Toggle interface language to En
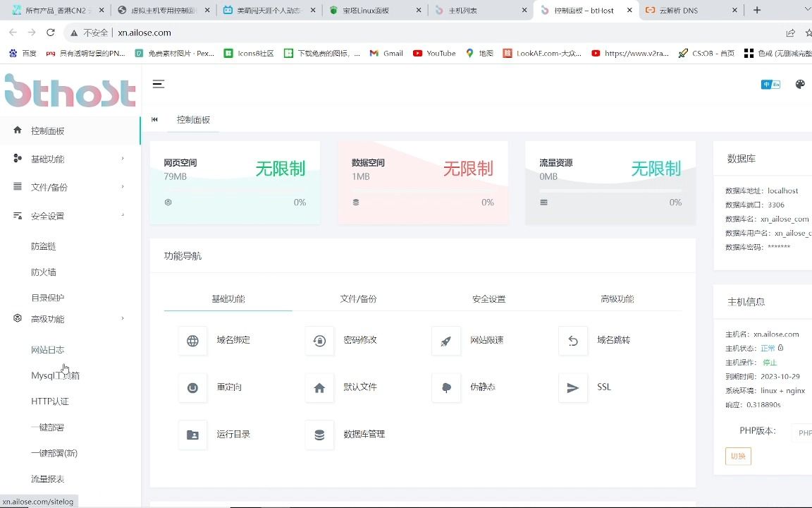The height and width of the screenshot is (508, 812). [775, 84]
